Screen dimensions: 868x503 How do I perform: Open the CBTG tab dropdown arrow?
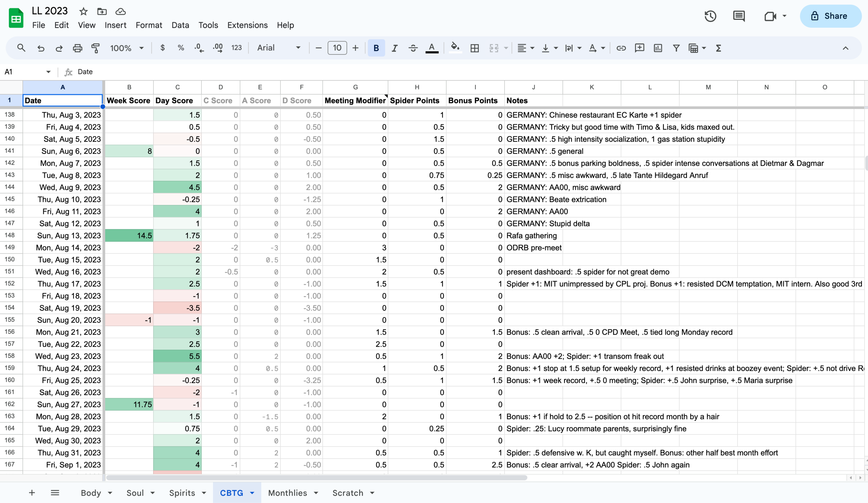[252, 493]
